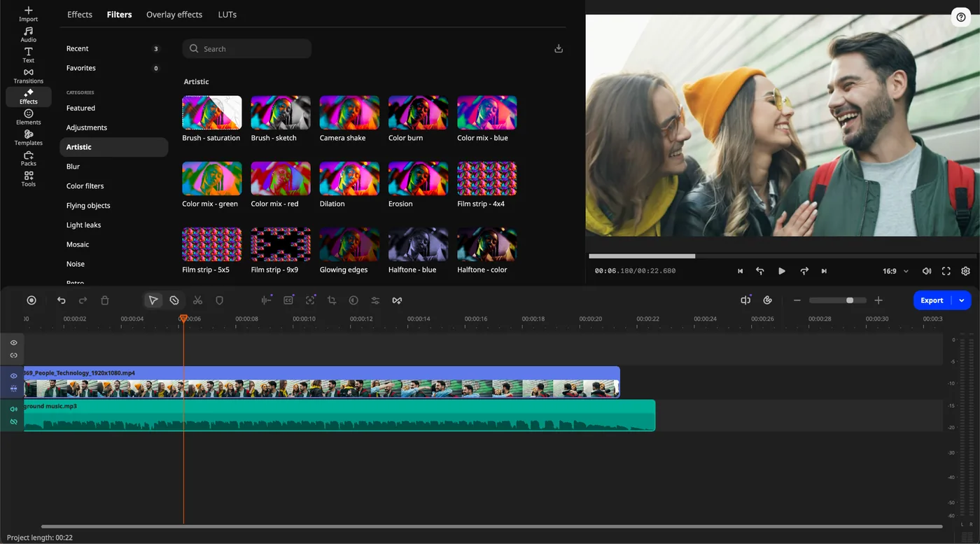Add a marker with the marker icon
The image size is (980, 544).
(219, 300)
